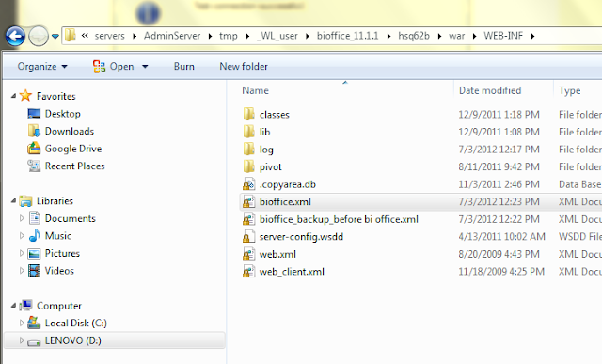Click the Recent Places icon
The image size is (602, 364).
(34, 166)
